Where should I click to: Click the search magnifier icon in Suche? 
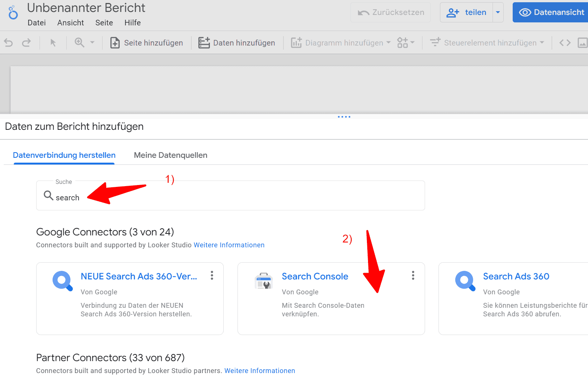[48, 195]
